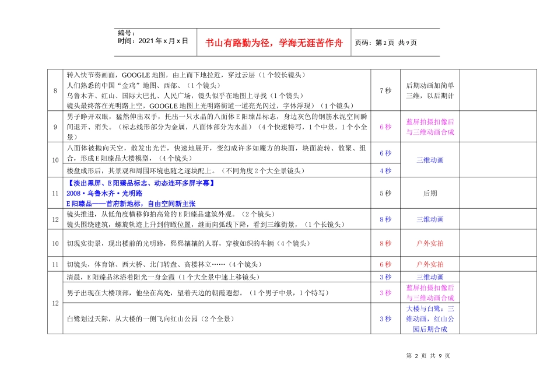Click the red motto "书山有路勤为径,学海无涯苦作舟"
Screen dimensions: 554x392
(x=274, y=43)
